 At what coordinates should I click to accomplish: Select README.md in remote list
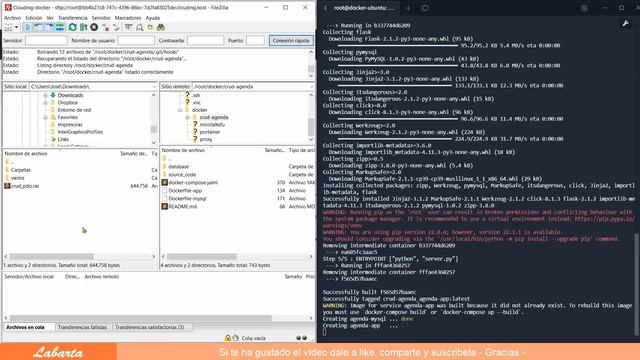pyautogui.click(x=182, y=207)
